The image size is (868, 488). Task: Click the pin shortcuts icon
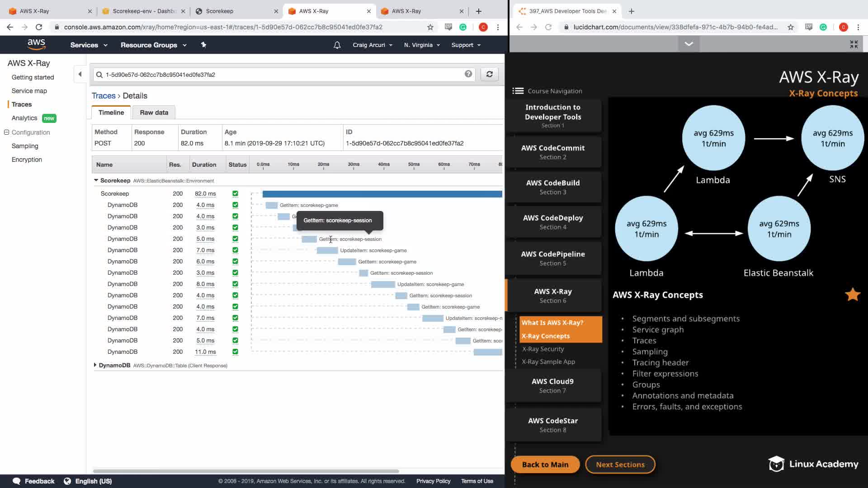pyautogui.click(x=203, y=45)
